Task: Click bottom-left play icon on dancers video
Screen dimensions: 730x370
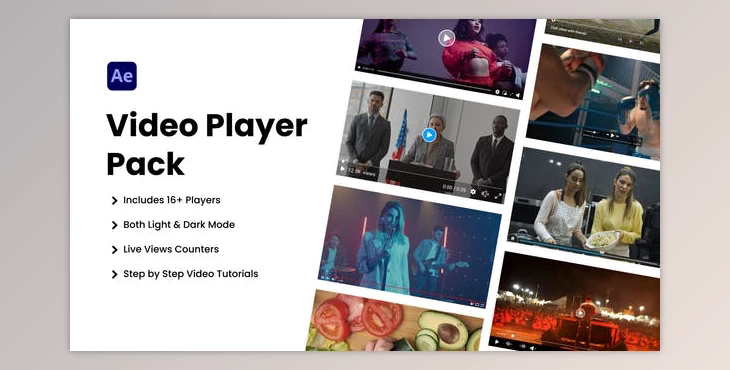Action: [x=359, y=67]
